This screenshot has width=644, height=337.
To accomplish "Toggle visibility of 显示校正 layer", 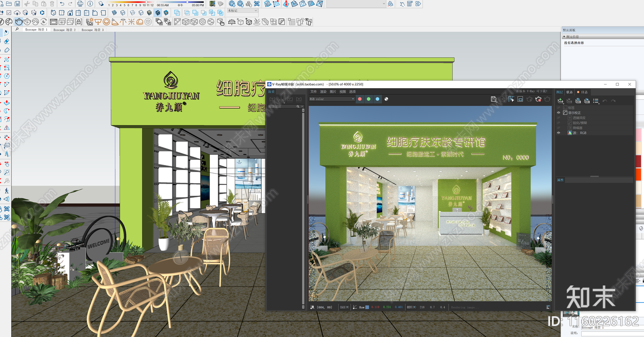I will click(x=559, y=113).
